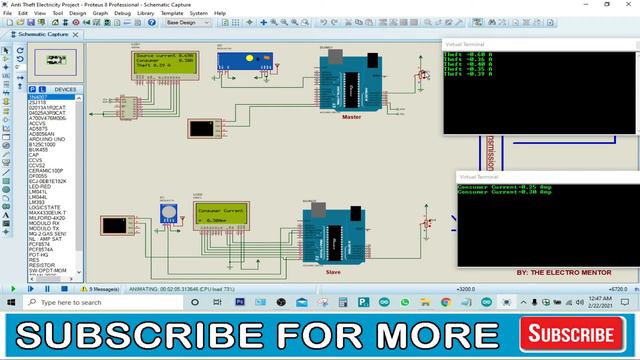Open the Graph menu
Screen dimensions: 640x360
click(x=100, y=13)
